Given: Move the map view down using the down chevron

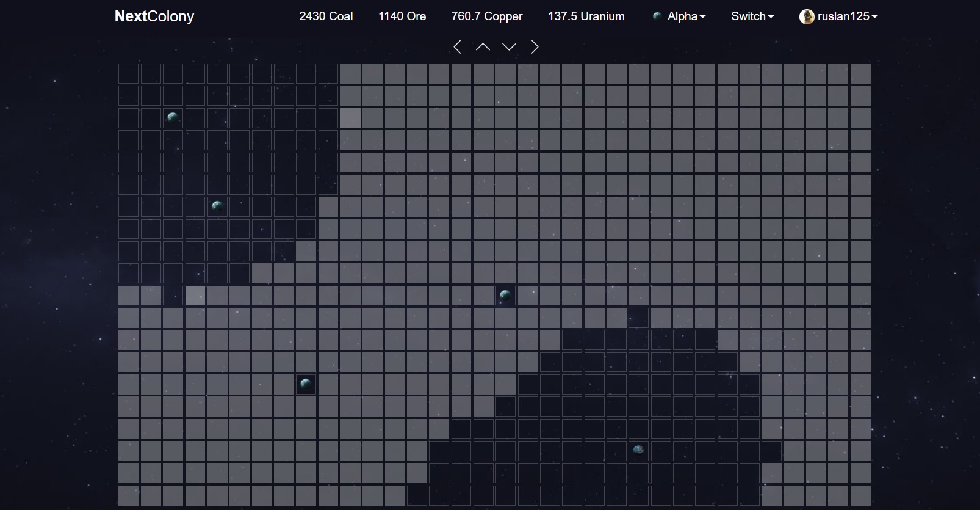Looking at the screenshot, I should point(509,47).
